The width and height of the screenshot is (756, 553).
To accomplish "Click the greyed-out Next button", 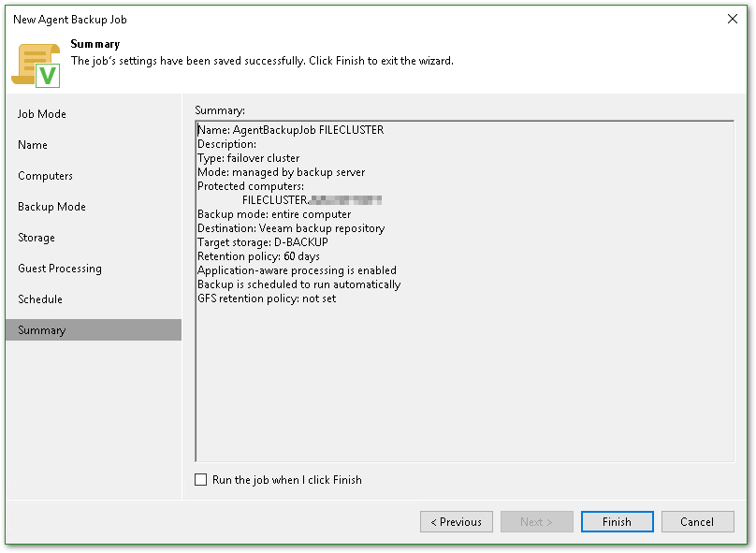I will point(536,522).
